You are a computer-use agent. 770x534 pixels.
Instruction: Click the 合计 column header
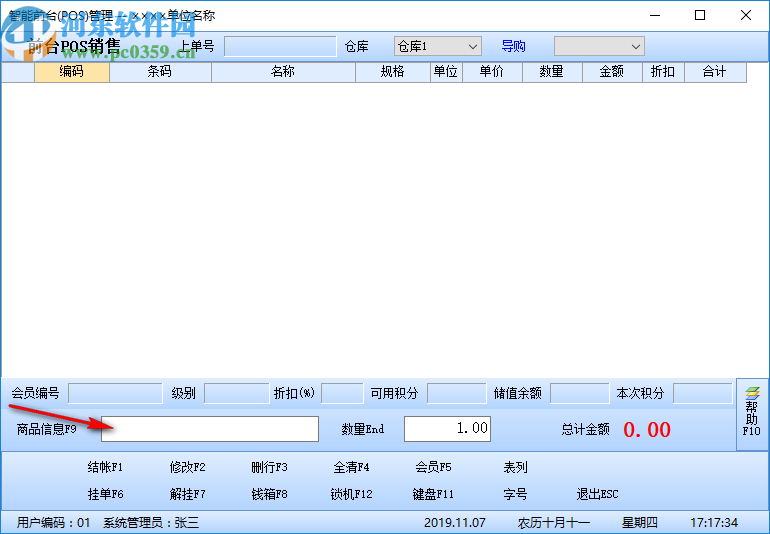[715, 72]
